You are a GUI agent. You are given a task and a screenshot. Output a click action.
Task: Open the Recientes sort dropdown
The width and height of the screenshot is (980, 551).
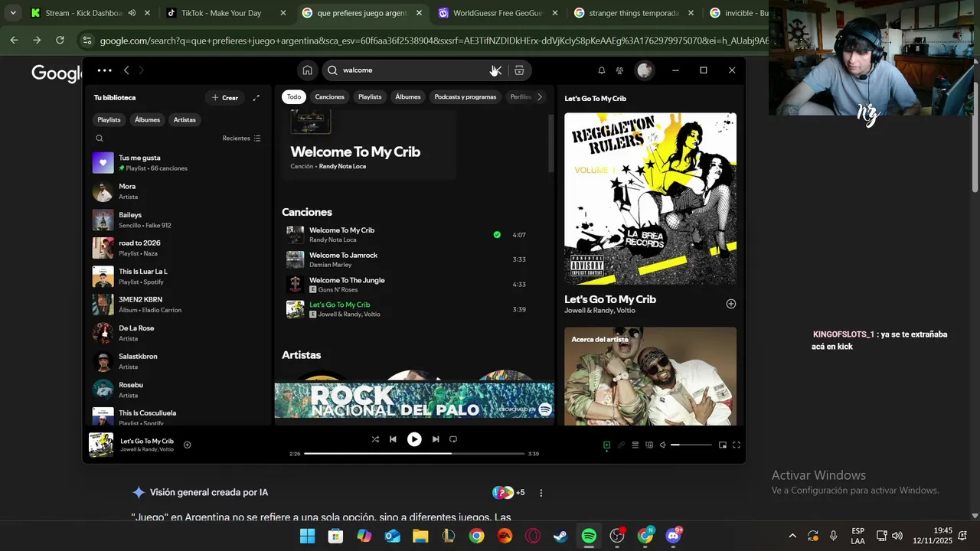[241, 139]
